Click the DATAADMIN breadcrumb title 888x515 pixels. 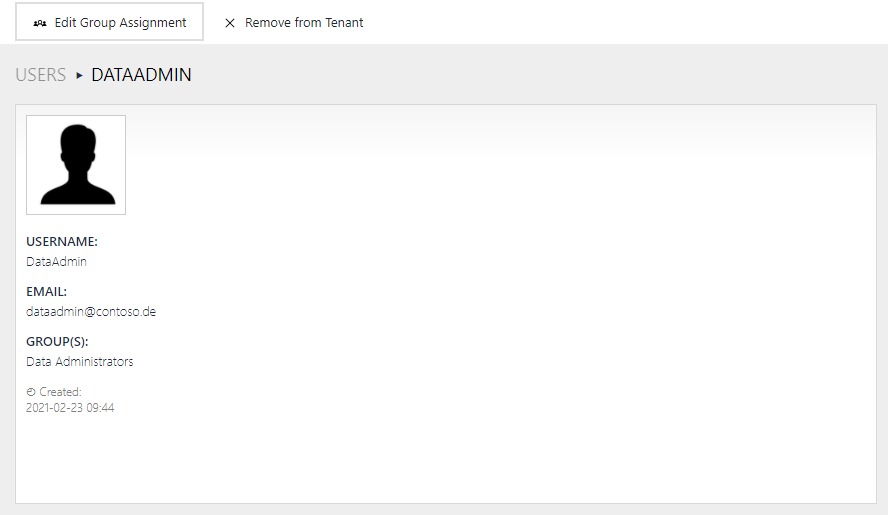click(x=141, y=75)
